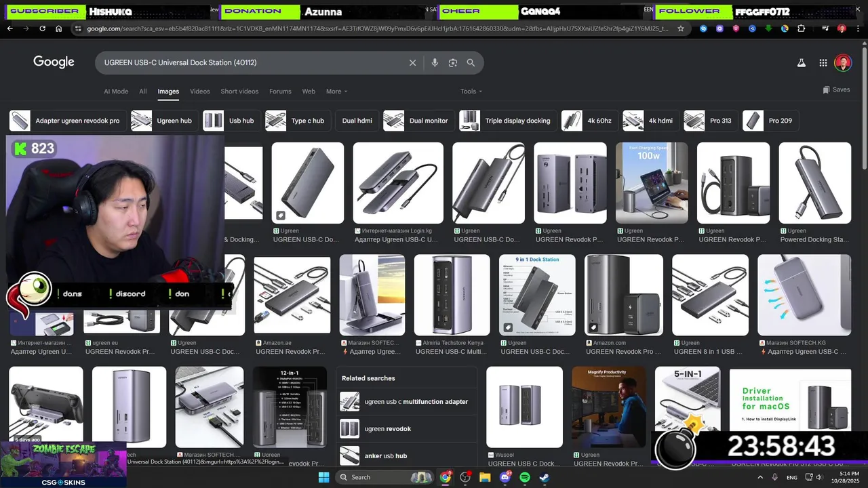Open Google Search Labs flask icon
This screenshot has width=868, height=488.
pyautogui.click(x=801, y=62)
